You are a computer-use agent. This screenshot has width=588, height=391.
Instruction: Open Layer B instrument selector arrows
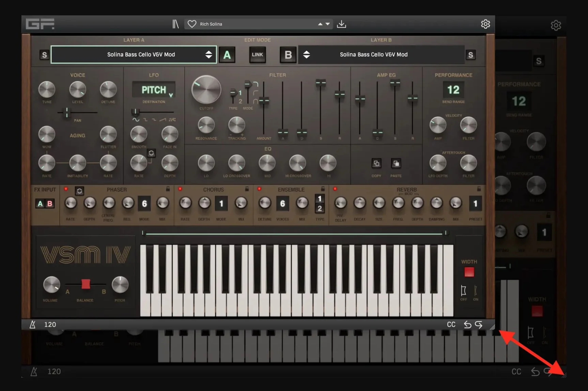[306, 54]
